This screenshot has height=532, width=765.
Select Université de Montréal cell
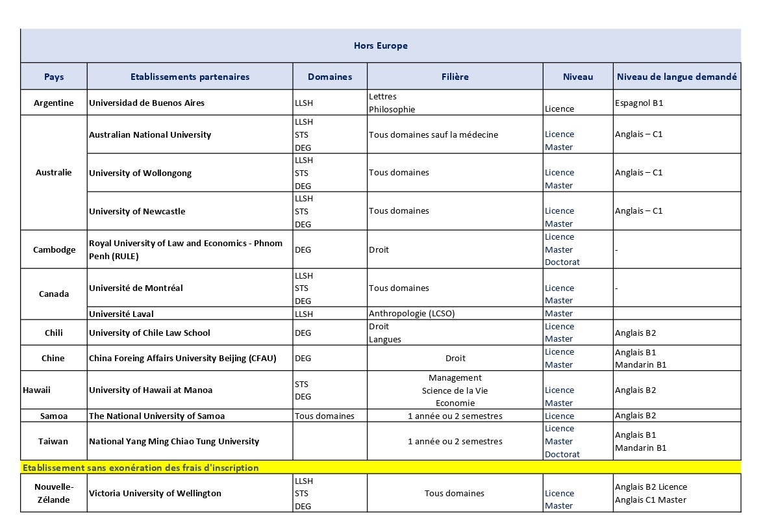click(x=136, y=288)
